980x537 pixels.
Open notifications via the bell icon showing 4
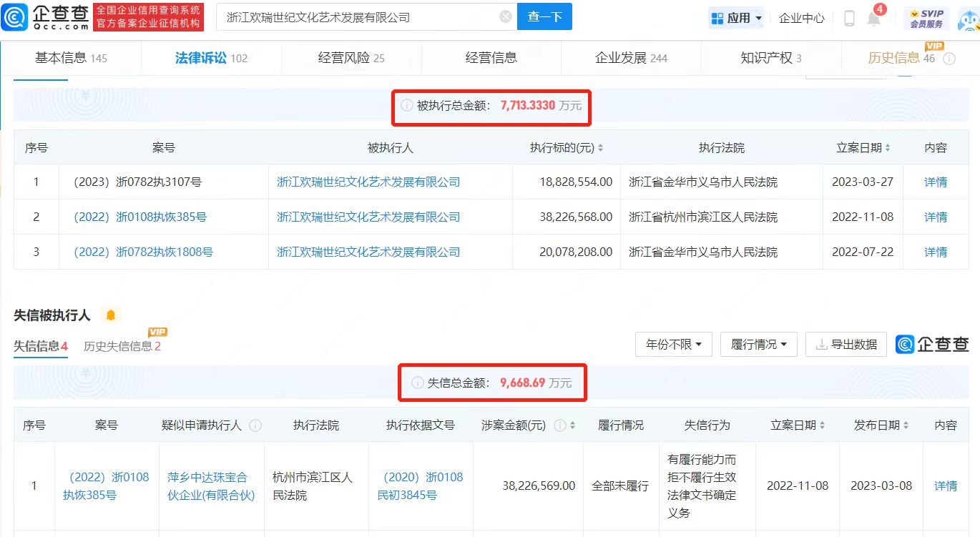pyautogui.click(x=874, y=19)
